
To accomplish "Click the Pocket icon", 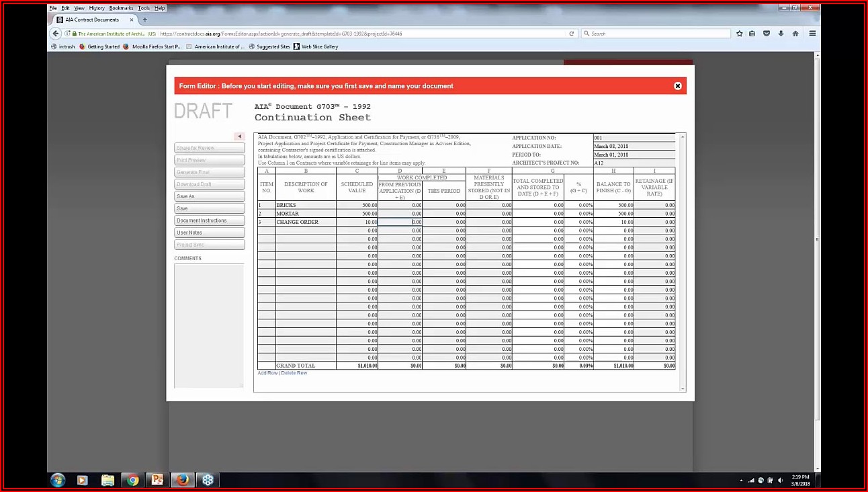I will 767,34.
